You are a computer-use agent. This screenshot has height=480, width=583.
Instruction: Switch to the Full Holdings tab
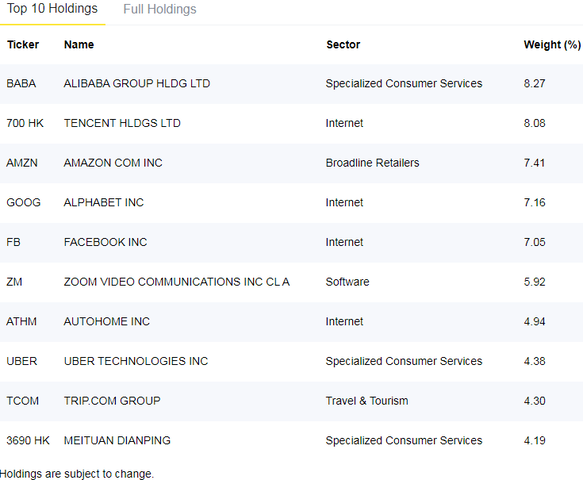click(160, 9)
